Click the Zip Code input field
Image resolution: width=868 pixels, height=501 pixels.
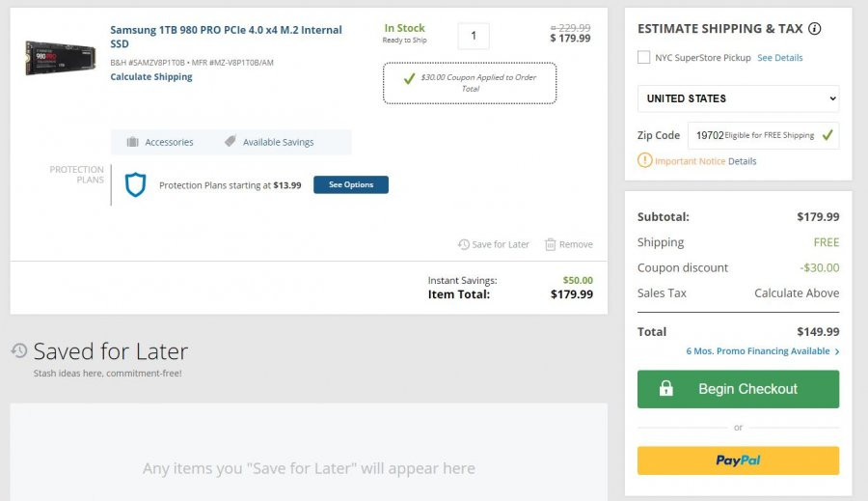pyautogui.click(x=764, y=135)
